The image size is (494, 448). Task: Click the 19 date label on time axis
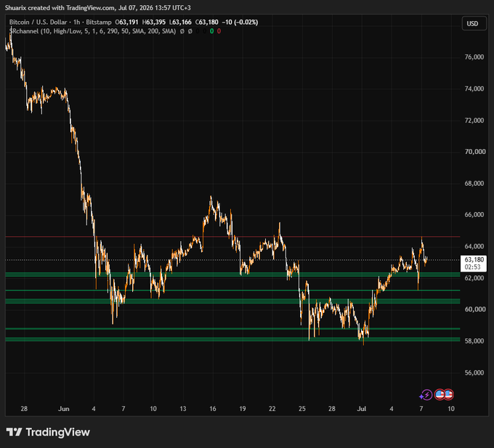pyautogui.click(x=242, y=409)
